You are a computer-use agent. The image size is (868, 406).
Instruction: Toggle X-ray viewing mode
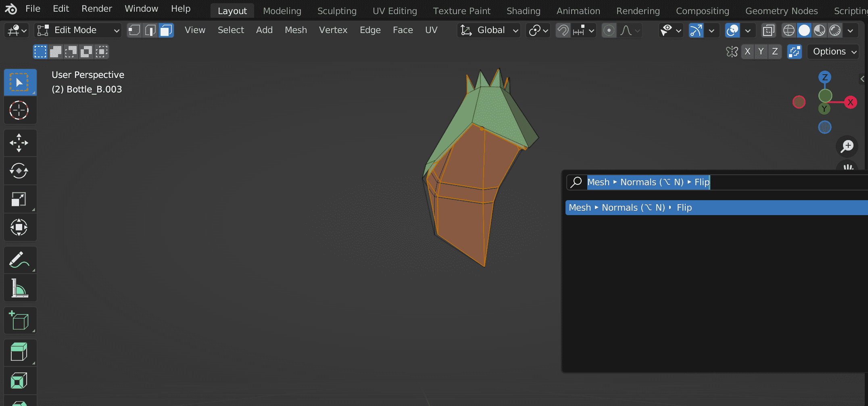point(768,30)
